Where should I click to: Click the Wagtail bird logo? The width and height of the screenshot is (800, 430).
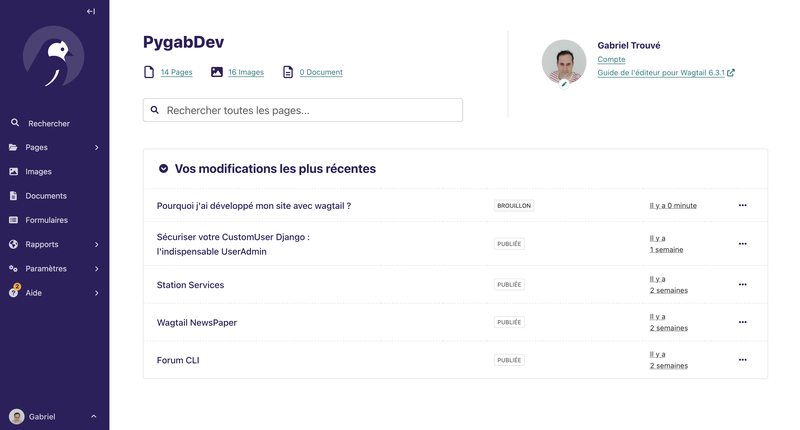(x=54, y=57)
